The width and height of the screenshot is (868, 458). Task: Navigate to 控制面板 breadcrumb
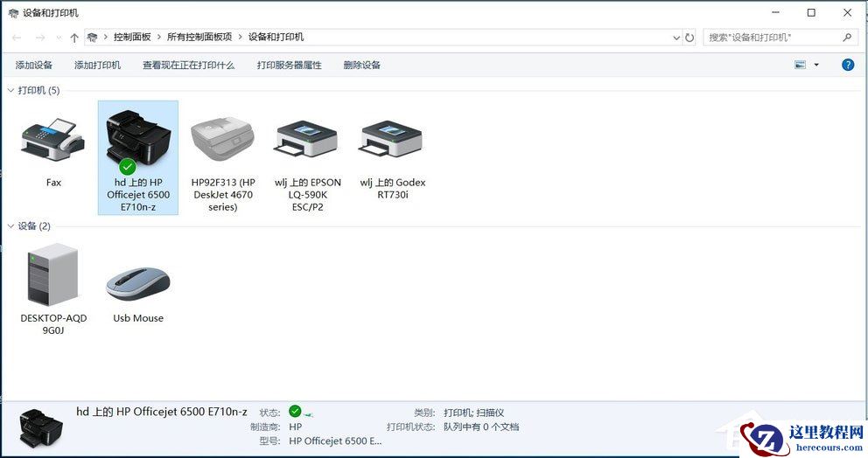[132, 37]
